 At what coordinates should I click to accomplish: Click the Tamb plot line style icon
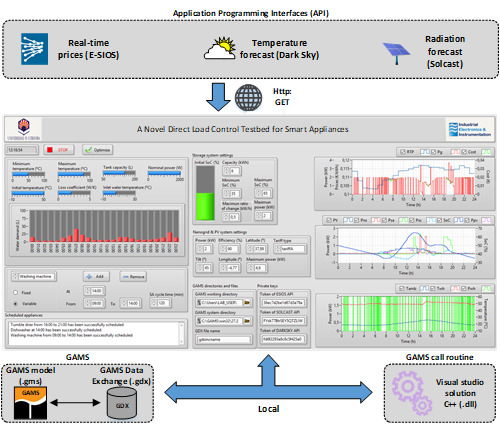coord(424,288)
